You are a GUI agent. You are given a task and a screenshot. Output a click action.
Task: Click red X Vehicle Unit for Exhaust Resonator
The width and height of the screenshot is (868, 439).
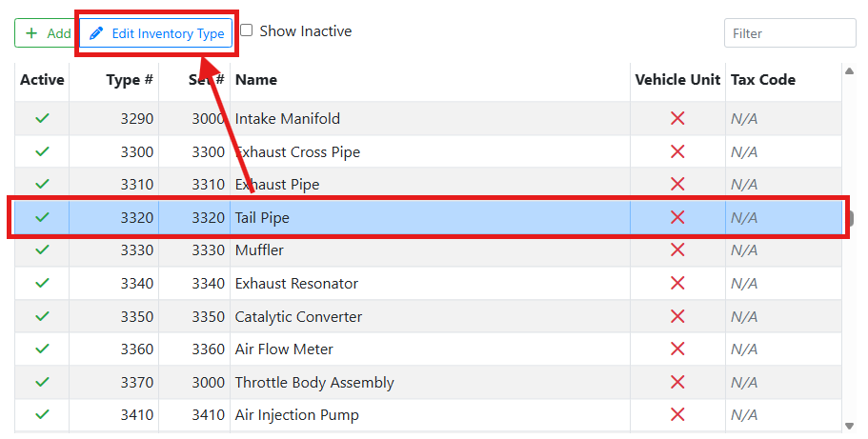coord(677,284)
